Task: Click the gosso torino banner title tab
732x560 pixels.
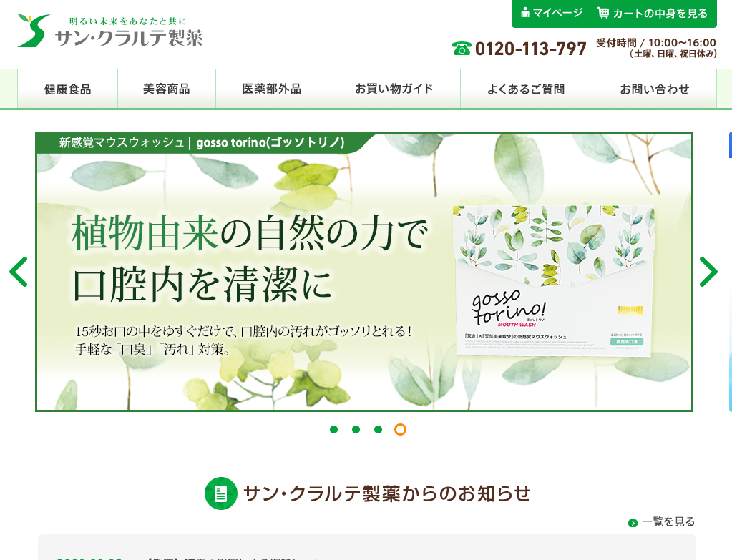Action: click(x=202, y=143)
